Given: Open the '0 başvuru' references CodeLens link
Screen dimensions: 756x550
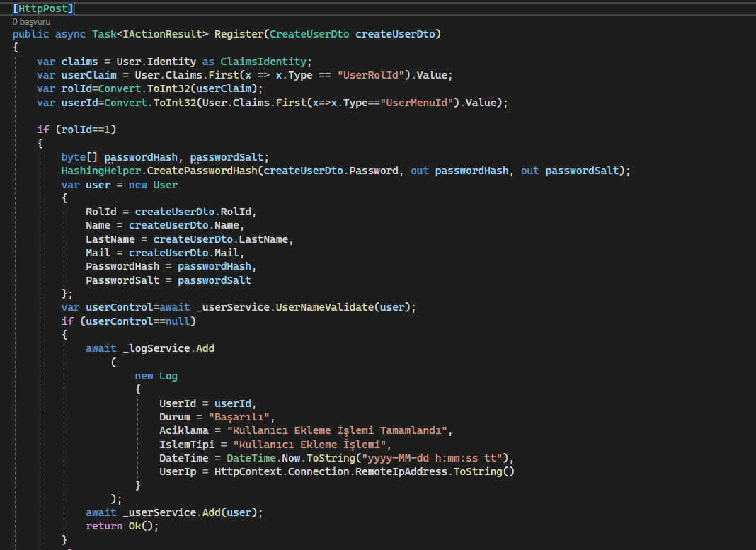Looking at the screenshot, I should click(x=31, y=22).
